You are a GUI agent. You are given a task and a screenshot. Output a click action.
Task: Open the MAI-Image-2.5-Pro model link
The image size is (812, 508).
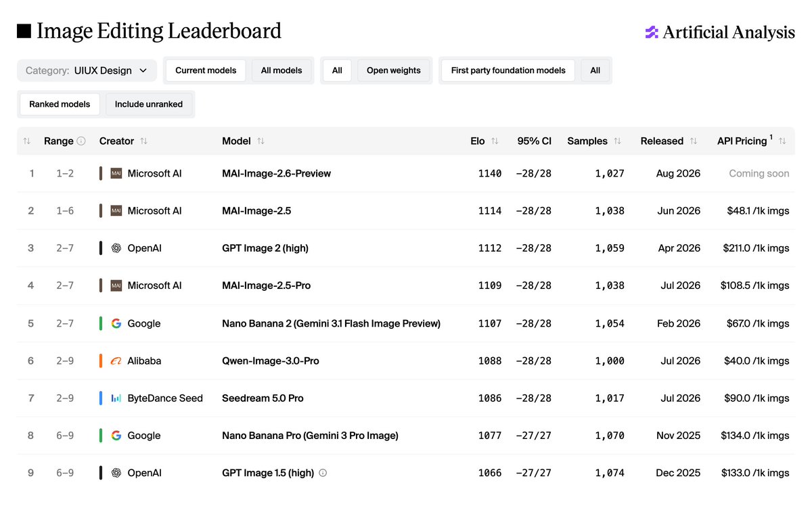(267, 285)
